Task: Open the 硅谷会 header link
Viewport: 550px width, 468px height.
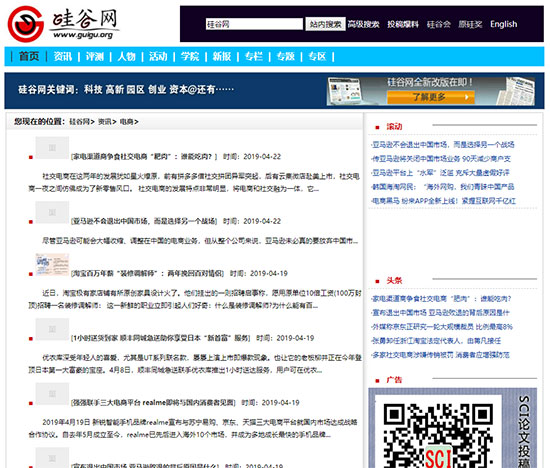Action: 438,24
